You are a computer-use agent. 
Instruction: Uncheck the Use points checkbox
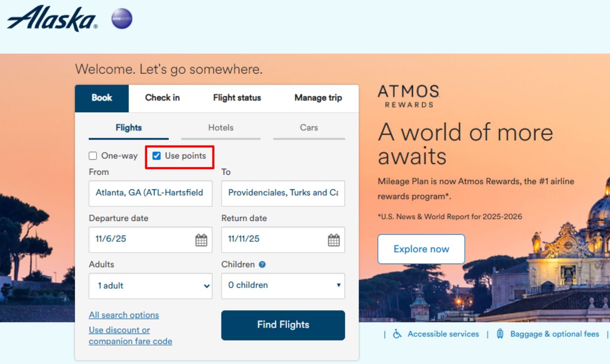pos(157,156)
